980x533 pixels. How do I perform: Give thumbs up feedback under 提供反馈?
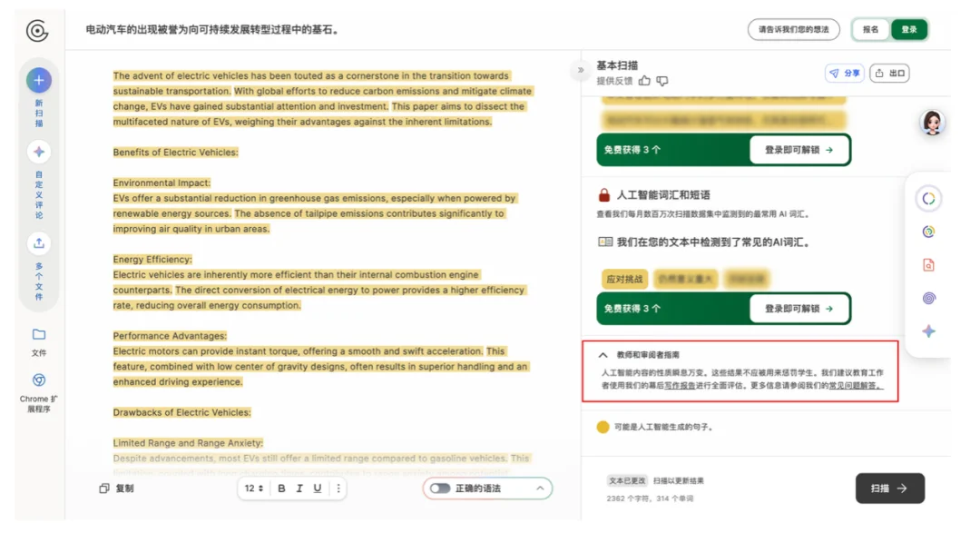click(x=643, y=80)
